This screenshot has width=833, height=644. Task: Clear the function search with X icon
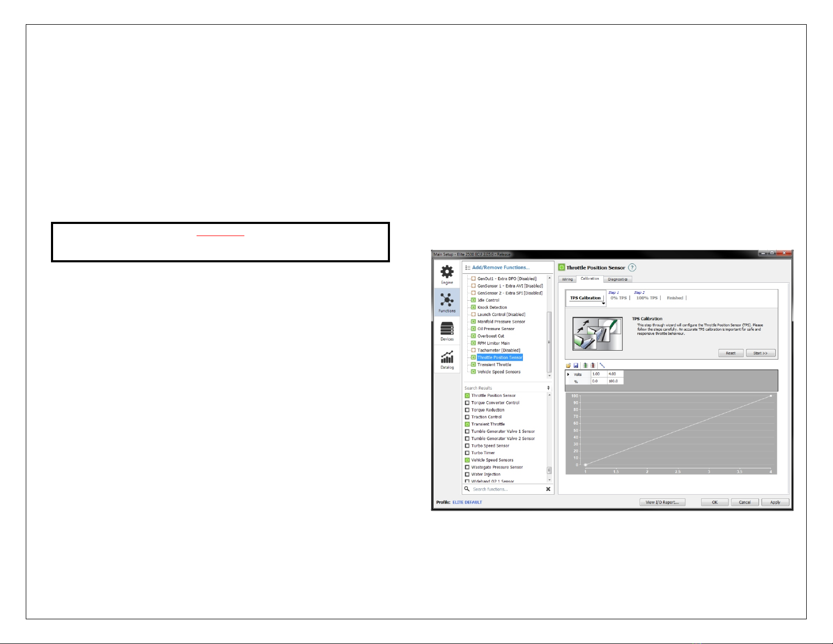[x=548, y=489]
